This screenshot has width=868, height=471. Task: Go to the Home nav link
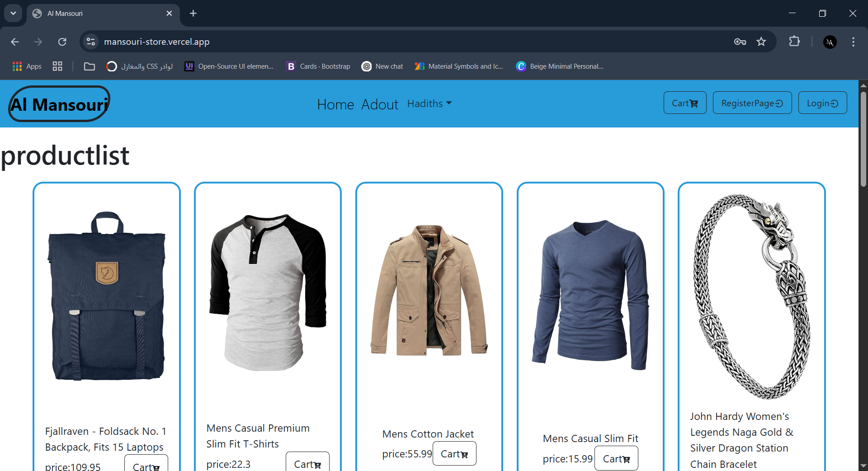(x=335, y=104)
